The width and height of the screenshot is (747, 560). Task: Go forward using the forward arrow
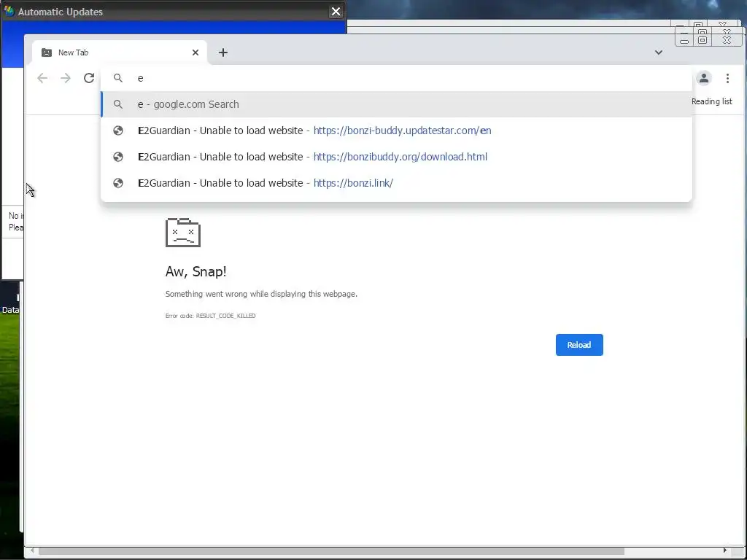click(x=66, y=78)
